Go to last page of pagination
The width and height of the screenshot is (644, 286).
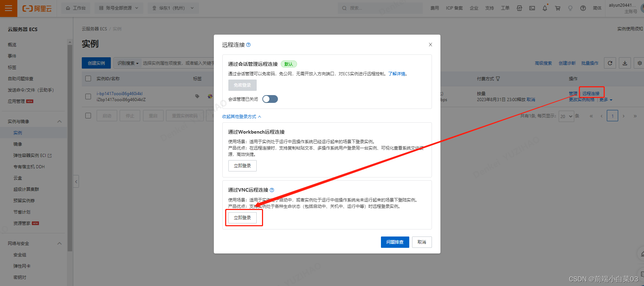click(x=635, y=116)
